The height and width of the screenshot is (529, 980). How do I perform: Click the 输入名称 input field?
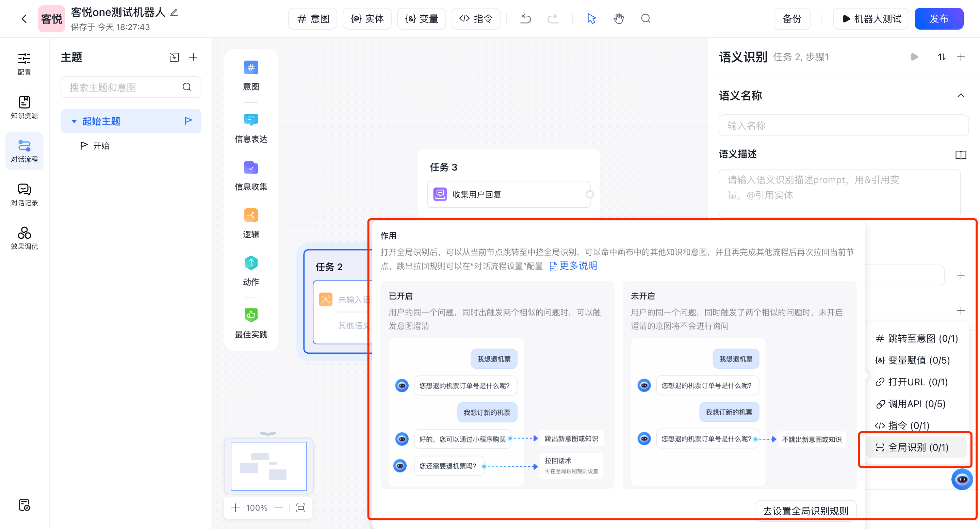click(843, 126)
